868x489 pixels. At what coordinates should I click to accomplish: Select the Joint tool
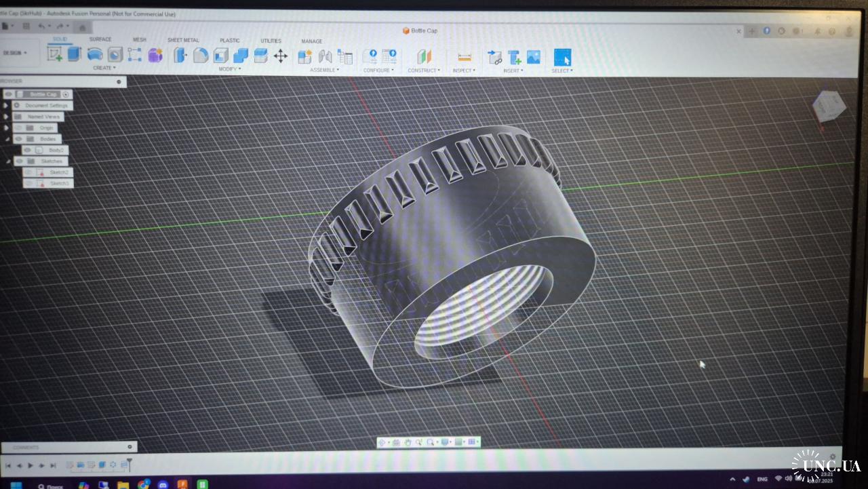(x=325, y=56)
